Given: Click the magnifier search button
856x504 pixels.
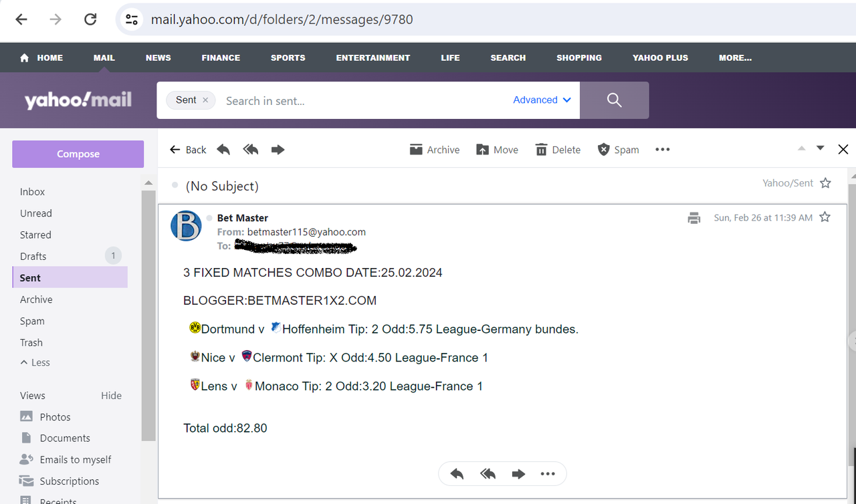Looking at the screenshot, I should coord(615,100).
